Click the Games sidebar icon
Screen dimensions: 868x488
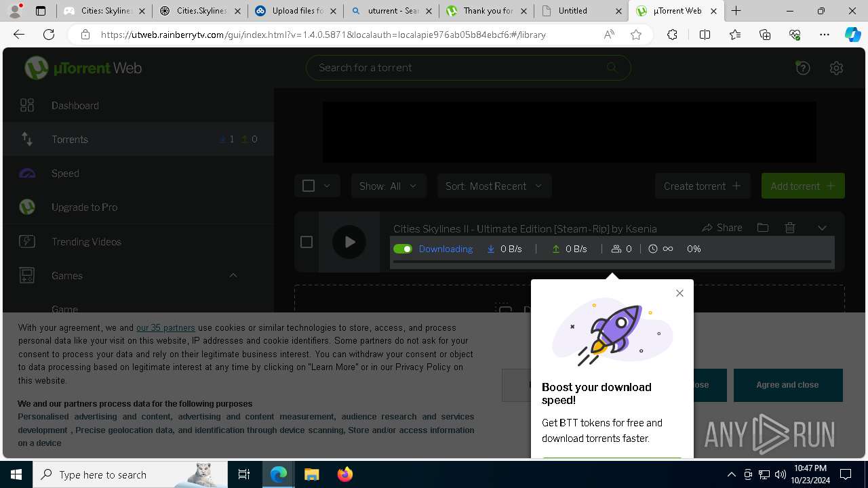tap(27, 275)
